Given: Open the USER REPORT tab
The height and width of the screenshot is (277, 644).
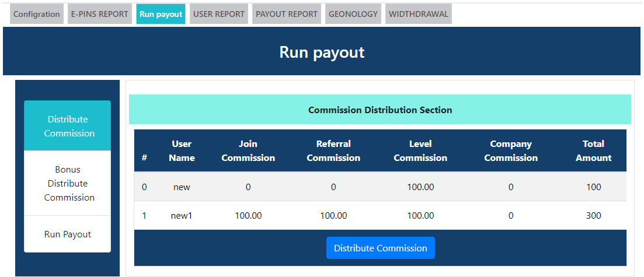Looking at the screenshot, I should [x=219, y=14].
